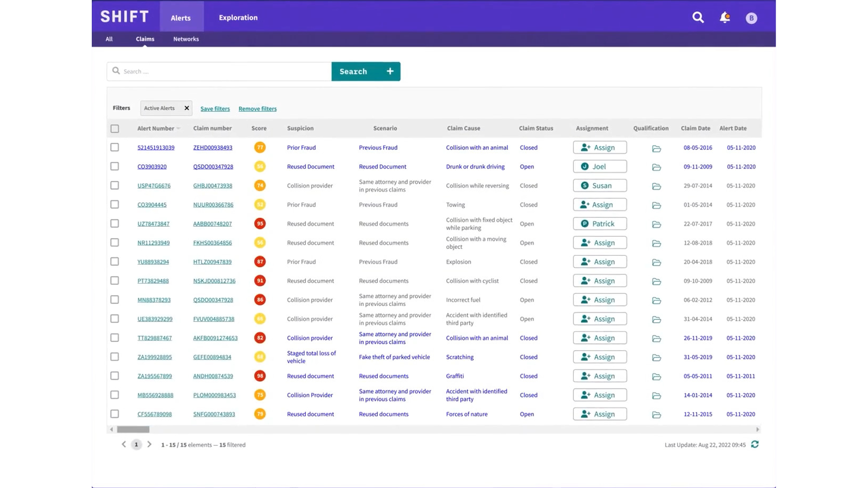This screenshot has height=488, width=868.
Task: Open qualification folder icon for alert 521451913039
Action: pyautogui.click(x=656, y=148)
